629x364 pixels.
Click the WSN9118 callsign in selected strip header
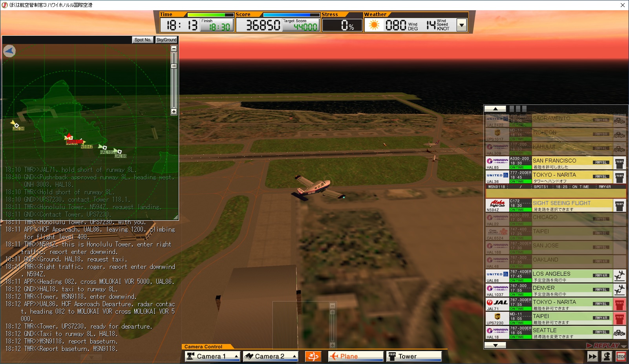click(x=496, y=187)
